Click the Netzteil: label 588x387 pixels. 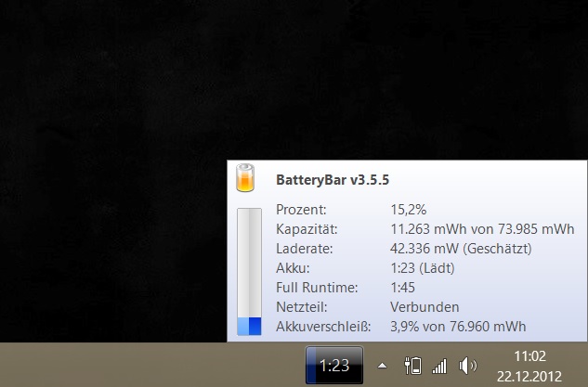coord(302,307)
